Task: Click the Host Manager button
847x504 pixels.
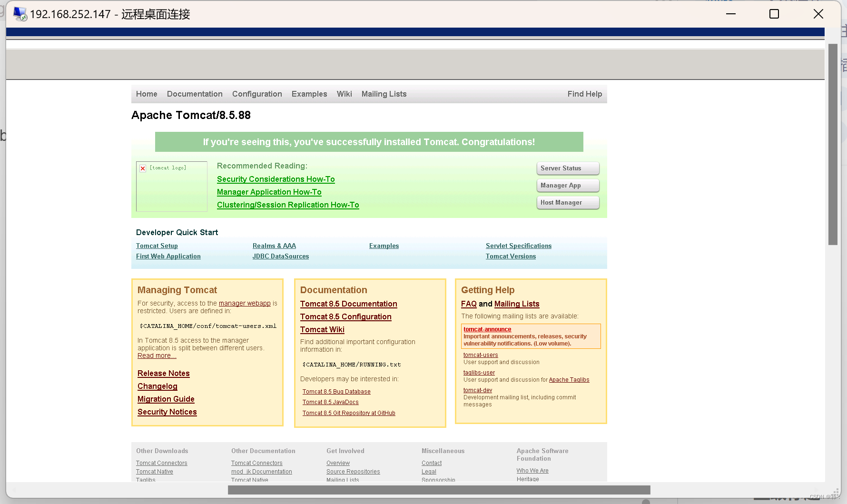Action: pos(568,203)
